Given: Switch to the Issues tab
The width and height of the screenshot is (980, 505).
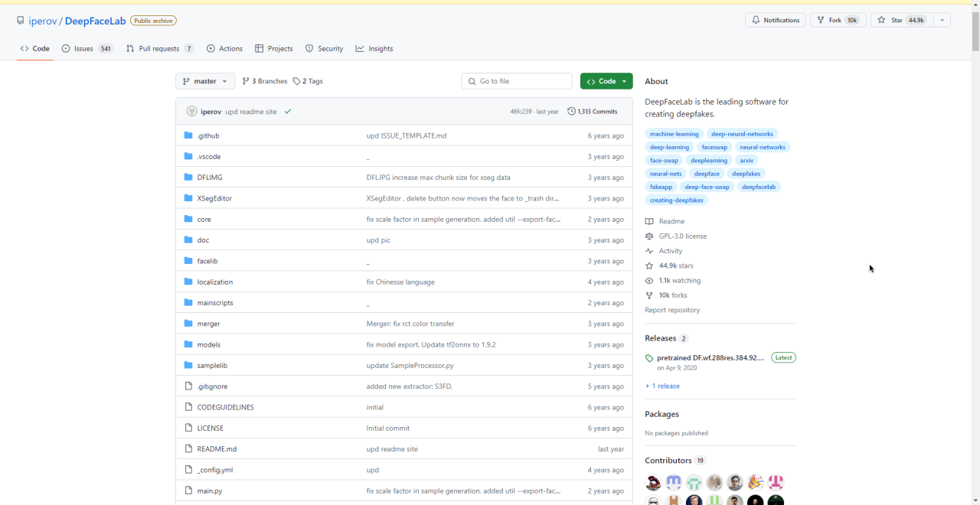Looking at the screenshot, I should (87, 48).
